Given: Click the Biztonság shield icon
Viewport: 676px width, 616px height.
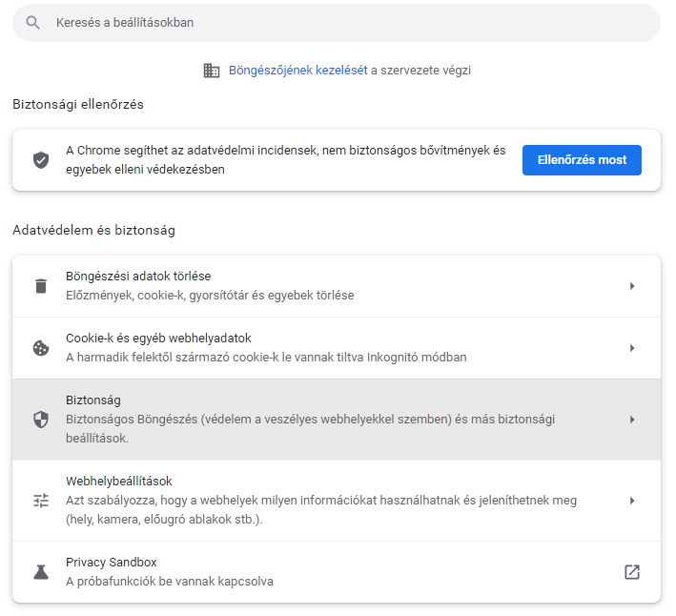Looking at the screenshot, I should [x=41, y=420].
